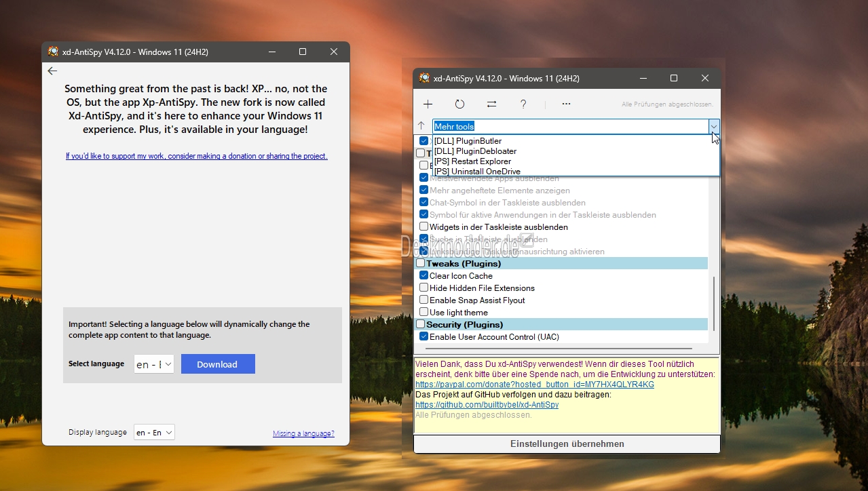This screenshot has height=491, width=868.
Task: Click the blue Download button
Action: 218,364
